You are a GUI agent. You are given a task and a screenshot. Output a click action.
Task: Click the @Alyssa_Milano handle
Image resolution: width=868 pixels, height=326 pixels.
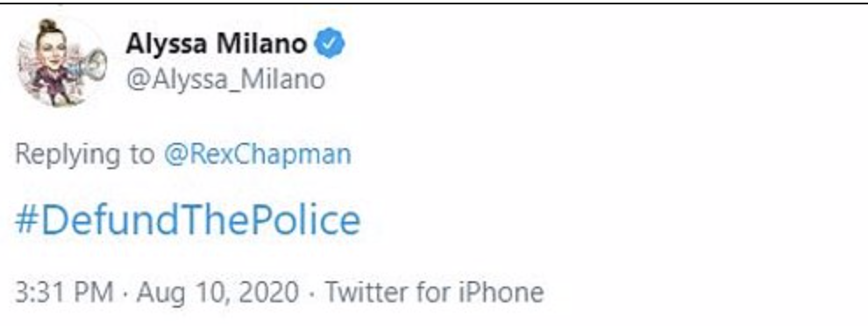point(225,80)
